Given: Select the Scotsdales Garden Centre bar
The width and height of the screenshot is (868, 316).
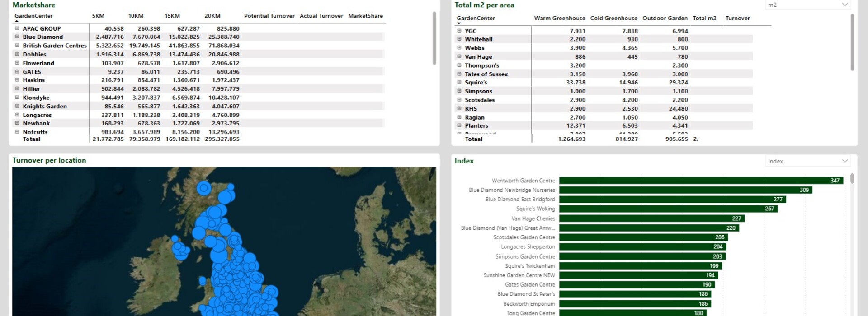Looking at the screenshot, I should (644, 237).
